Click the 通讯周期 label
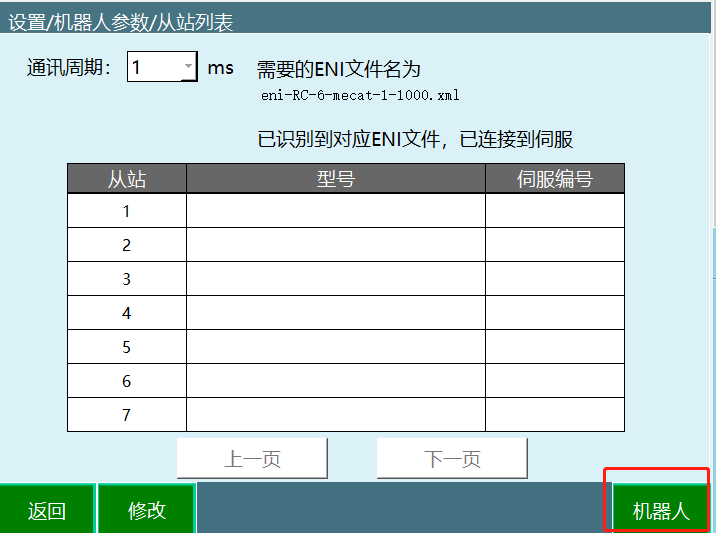The height and width of the screenshot is (533, 716). tap(68, 68)
